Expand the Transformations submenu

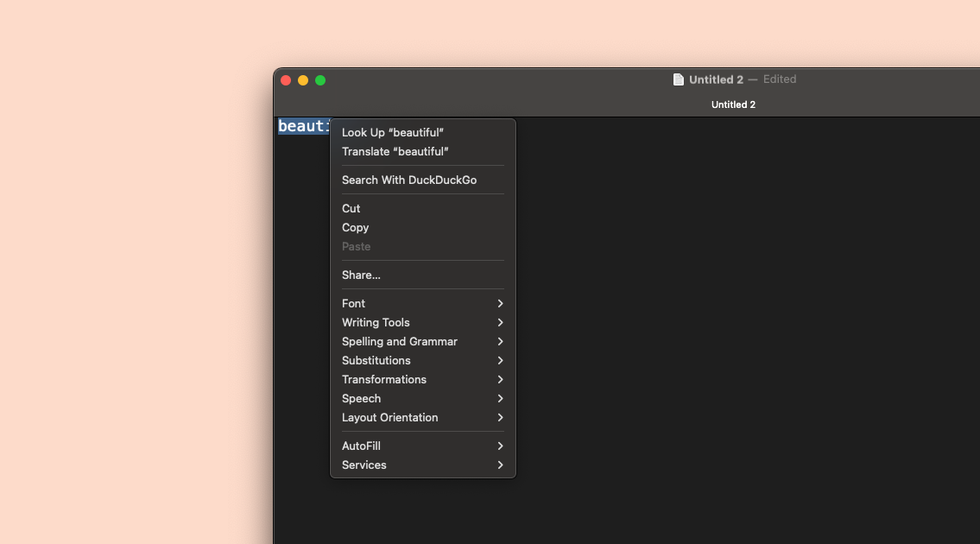coord(422,380)
